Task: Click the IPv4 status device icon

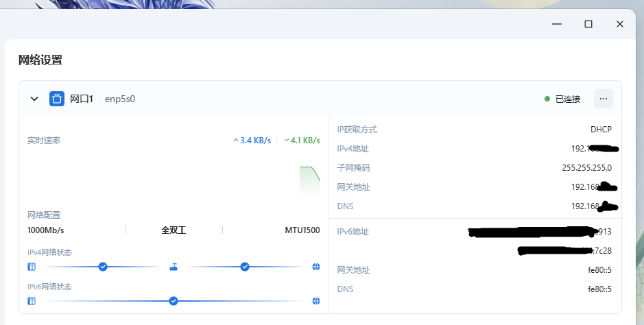Action: tap(32, 267)
